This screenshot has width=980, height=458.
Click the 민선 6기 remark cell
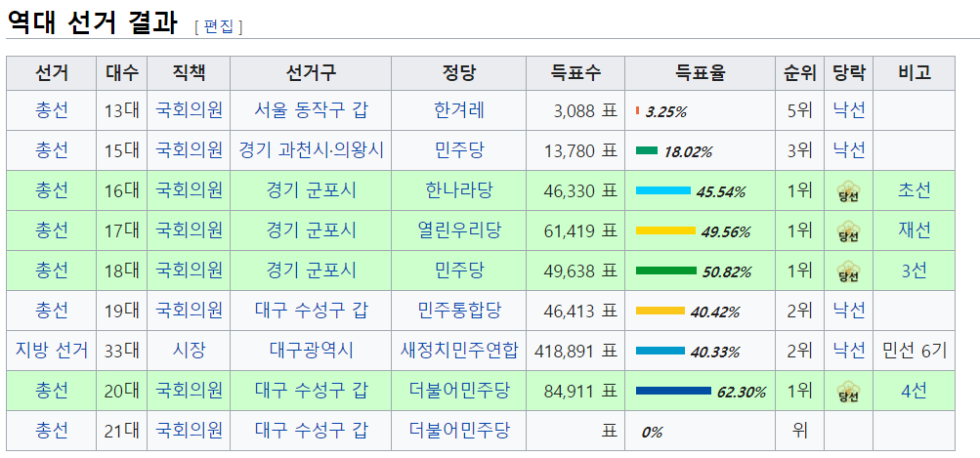pos(914,351)
